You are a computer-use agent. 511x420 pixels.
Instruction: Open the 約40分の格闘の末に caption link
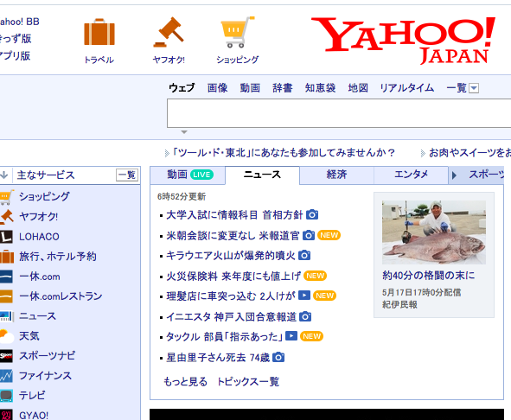click(429, 276)
